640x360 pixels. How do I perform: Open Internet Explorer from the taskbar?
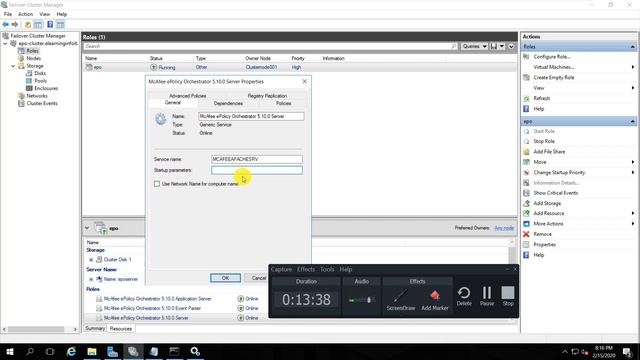click(71, 351)
